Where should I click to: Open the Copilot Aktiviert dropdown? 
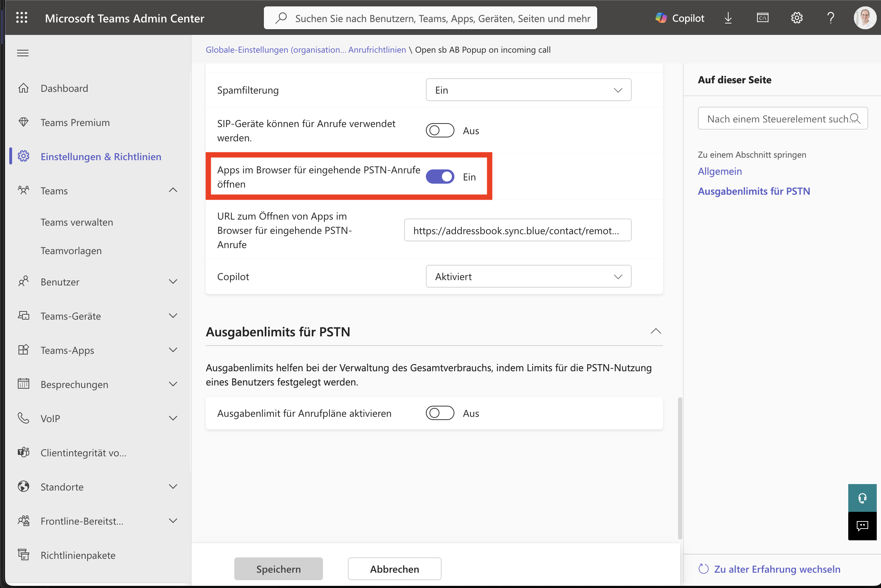point(528,276)
